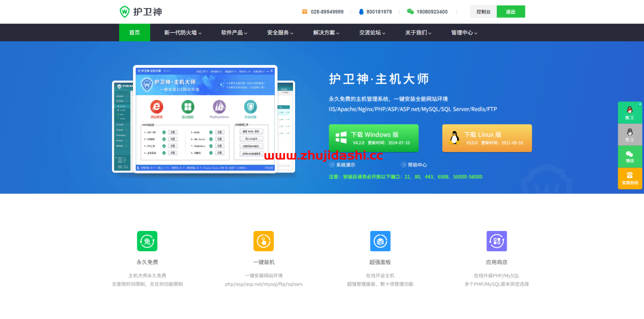Click the orange 一键装机 pointer icon
Screen dimensions: 644x319
(x=264, y=241)
